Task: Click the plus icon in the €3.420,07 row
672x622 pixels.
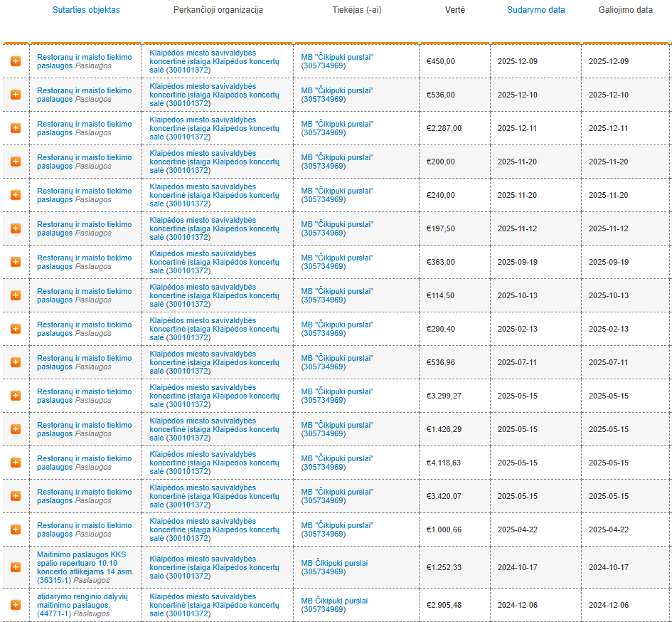Action: tap(16, 496)
